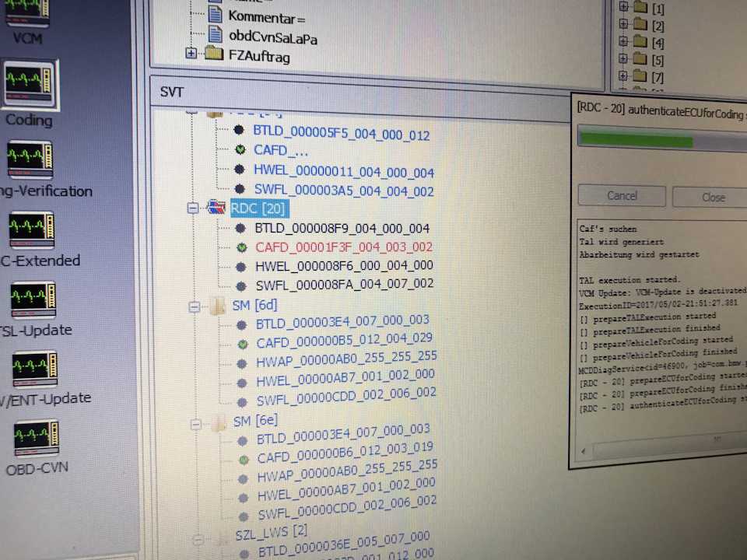Select BTLD_000008F9_004_000_004 entry
This screenshot has height=560, width=747.
pos(342,229)
